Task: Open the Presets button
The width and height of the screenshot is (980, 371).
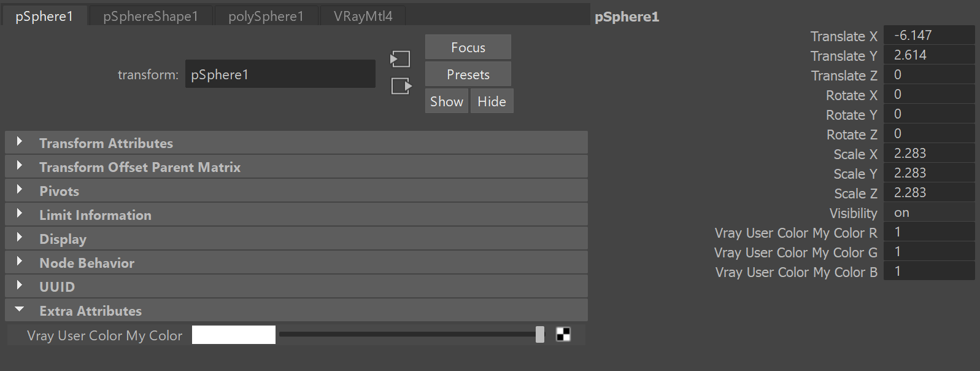Action: tap(468, 74)
